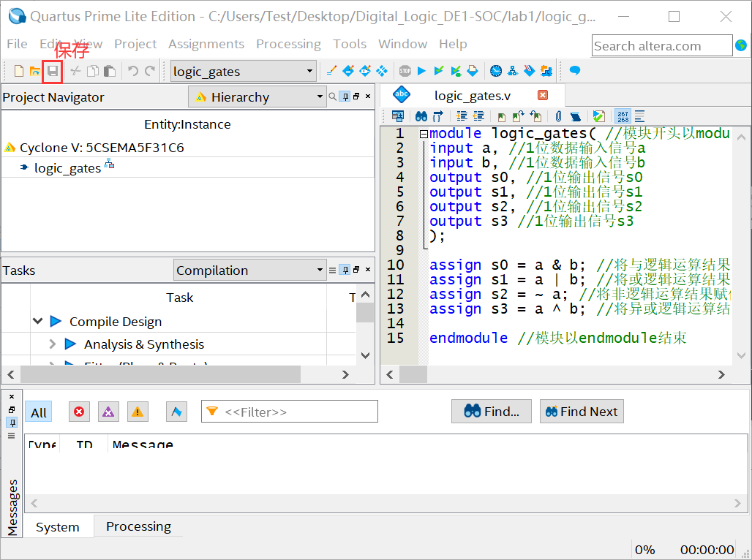Screen dimensions: 752x560
Task: Open the Assignment Editor pencil icon
Action: 331,72
